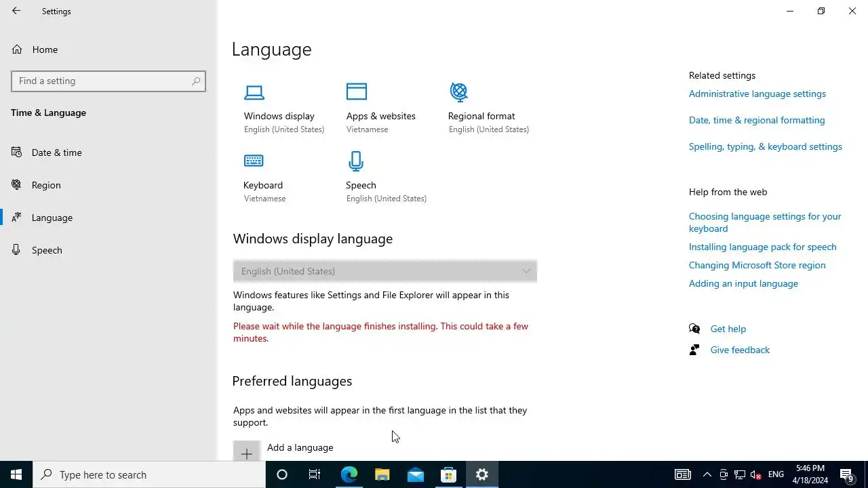Click the Apps & websites window icon

(x=357, y=91)
